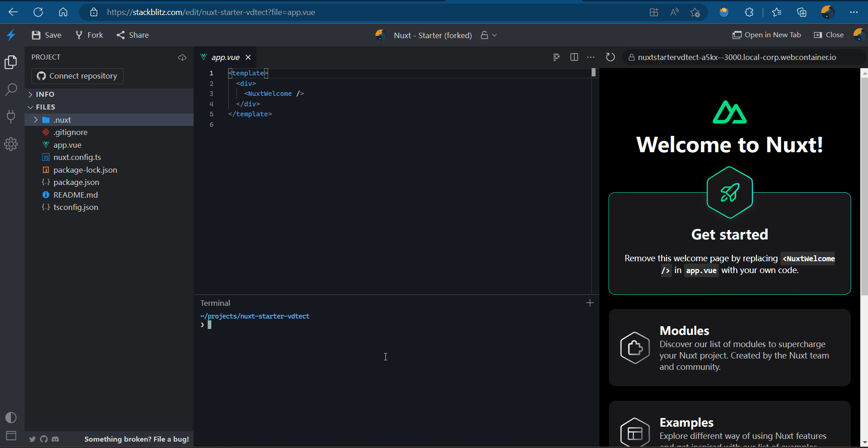The height and width of the screenshot is (448, 868).
Task: Reload the preview with the refresh icon
Action: point(610,57)
